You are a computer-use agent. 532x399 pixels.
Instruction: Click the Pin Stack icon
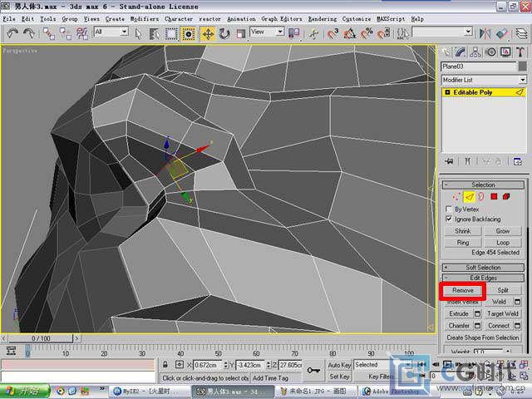[449, 161]
